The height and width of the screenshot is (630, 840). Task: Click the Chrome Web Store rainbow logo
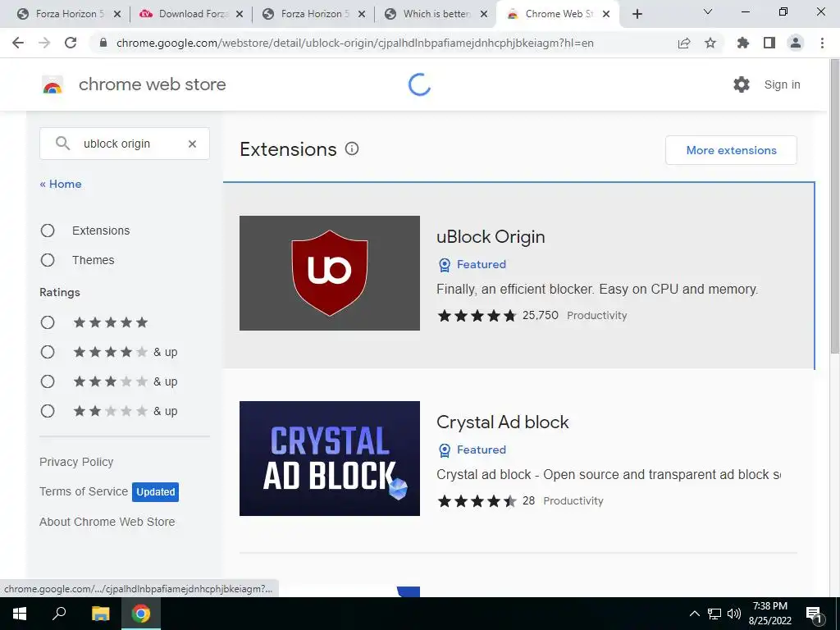[x=52, y=84]
